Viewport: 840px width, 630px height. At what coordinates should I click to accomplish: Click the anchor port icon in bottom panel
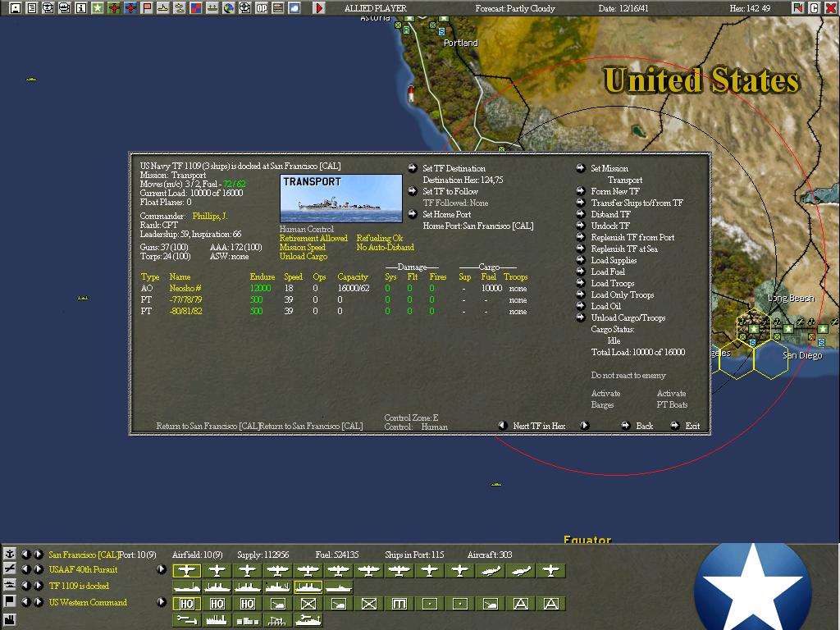(x=10, y=555)
